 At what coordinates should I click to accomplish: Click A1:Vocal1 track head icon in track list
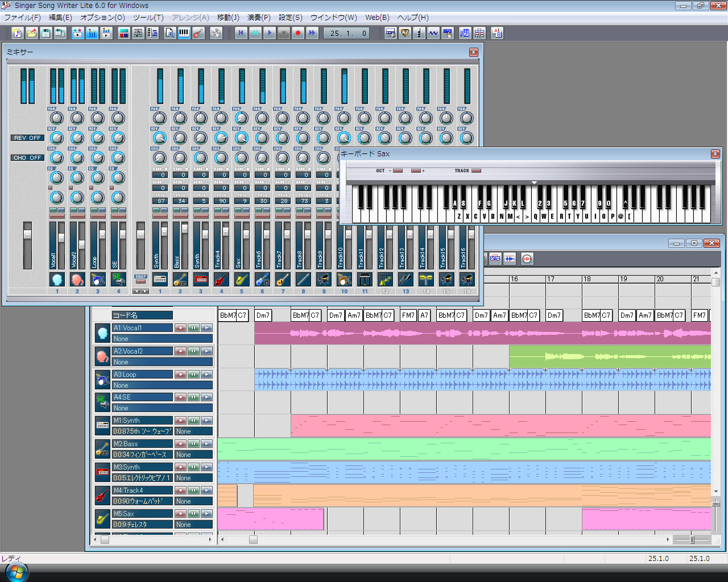[102, 333]
